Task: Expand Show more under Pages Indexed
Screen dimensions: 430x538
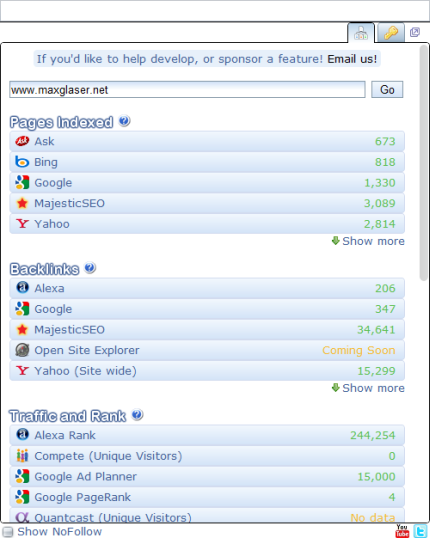Action: point(368,241)
